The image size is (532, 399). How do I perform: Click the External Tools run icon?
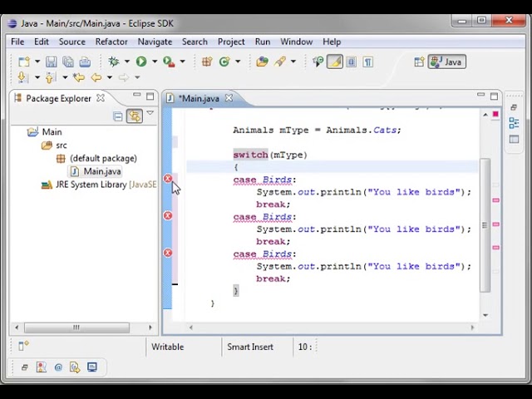(x=169, y=62)
